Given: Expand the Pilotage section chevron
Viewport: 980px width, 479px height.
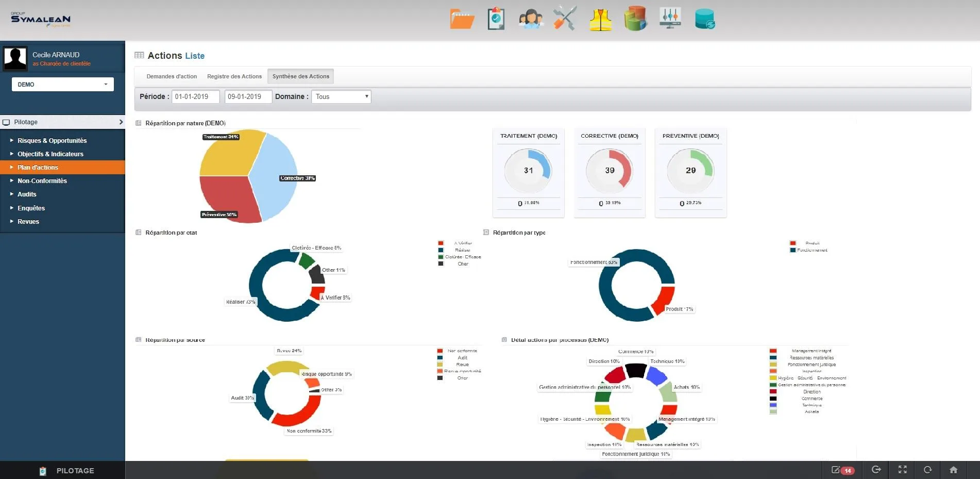Looking at the screenshot, I should (x=121, y=122).
